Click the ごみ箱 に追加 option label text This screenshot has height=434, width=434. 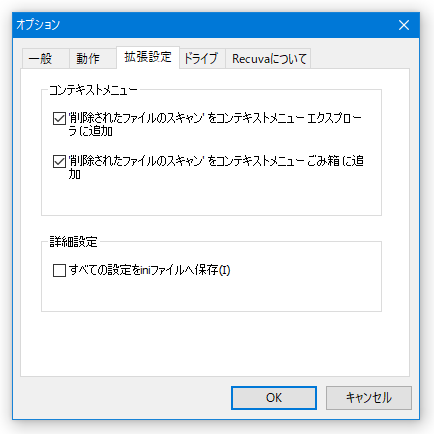click(216, 167)
